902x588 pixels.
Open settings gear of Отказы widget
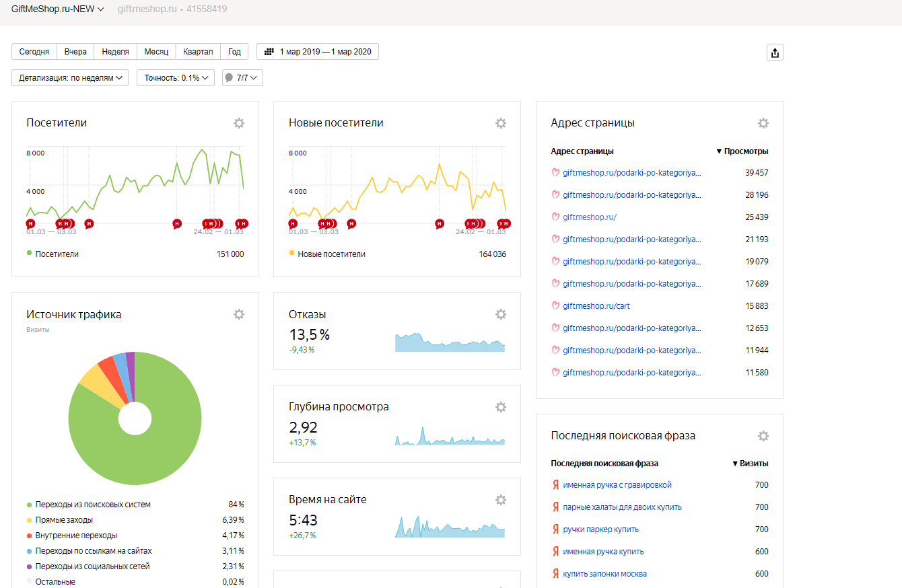501,314
